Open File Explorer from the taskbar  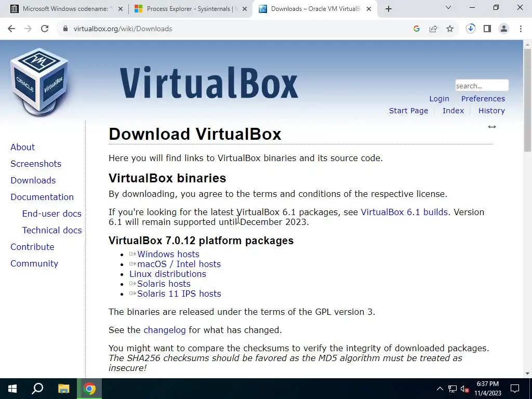tap(63, 389)
